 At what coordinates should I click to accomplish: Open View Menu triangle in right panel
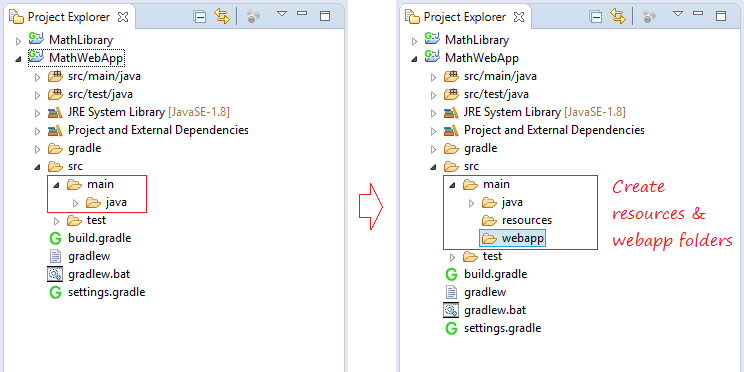pyautogui.click(x=678, y=14)
